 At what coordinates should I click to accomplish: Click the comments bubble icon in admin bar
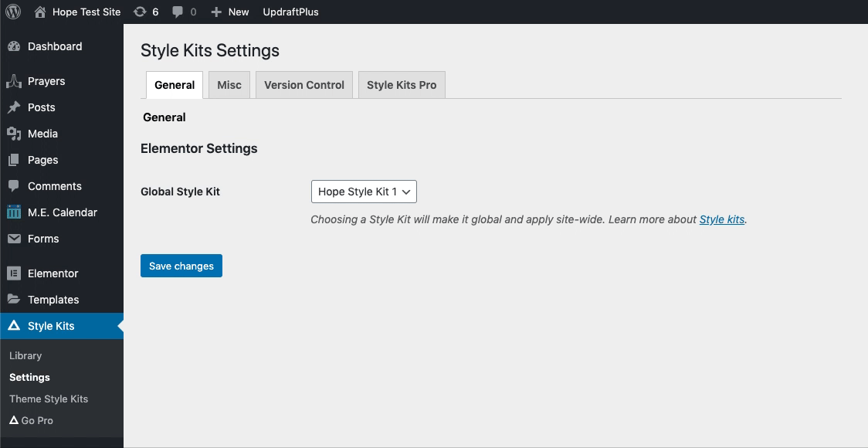coord(178,12)
